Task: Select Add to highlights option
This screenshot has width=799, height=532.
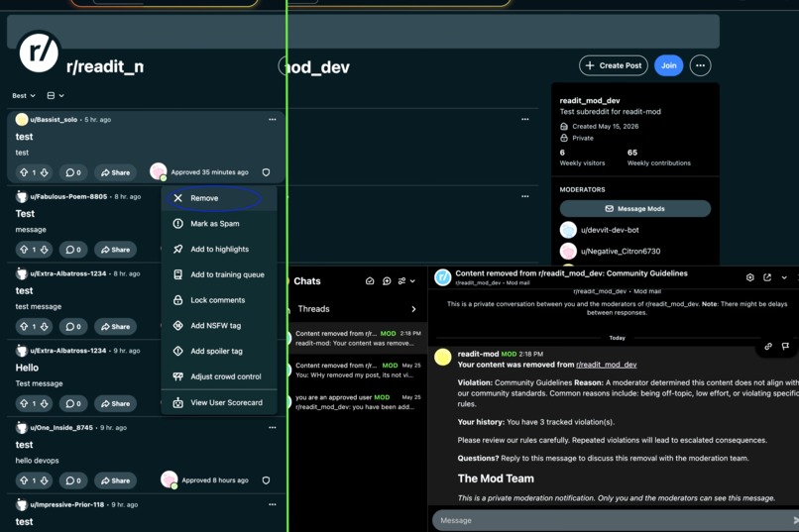Action: [x=219, y=249]
